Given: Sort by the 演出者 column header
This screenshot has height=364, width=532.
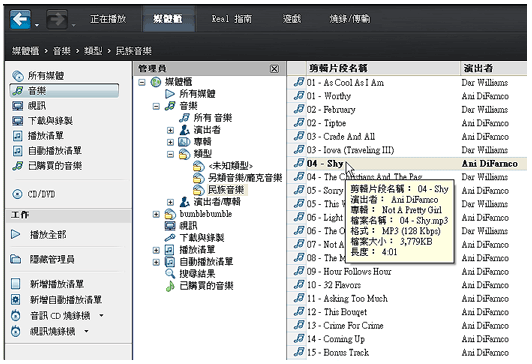Looking at the screenshot, I should [x=494, y=68].
